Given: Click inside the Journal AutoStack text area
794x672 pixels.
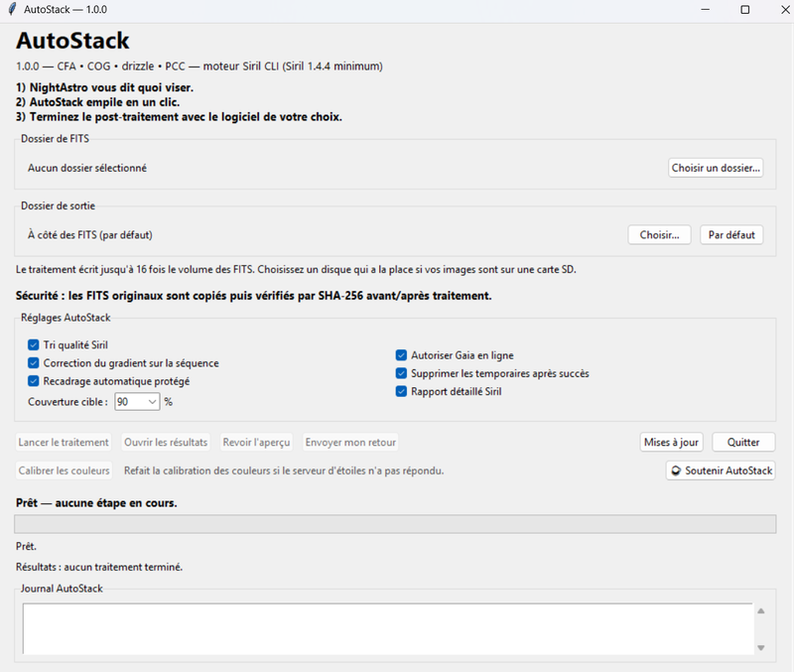Looking at the screenshot, I should pyautogui.click(x=388, y=628).
